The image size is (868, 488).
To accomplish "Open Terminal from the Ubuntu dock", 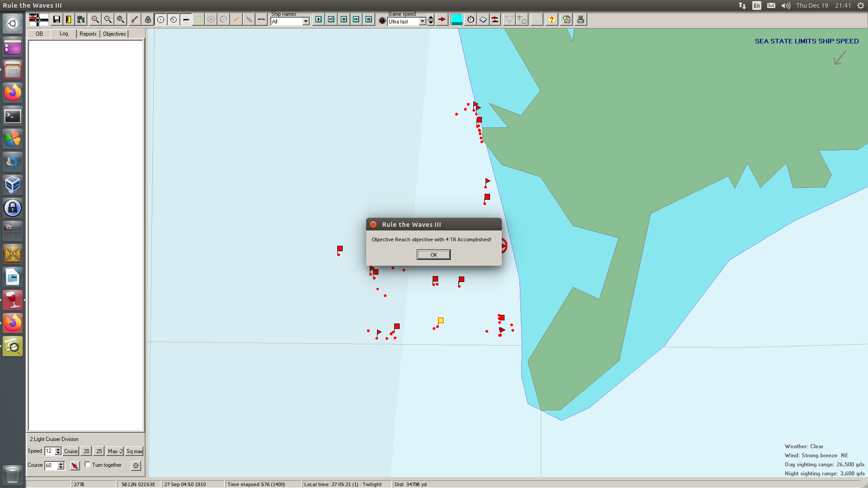I will [13, 116].
